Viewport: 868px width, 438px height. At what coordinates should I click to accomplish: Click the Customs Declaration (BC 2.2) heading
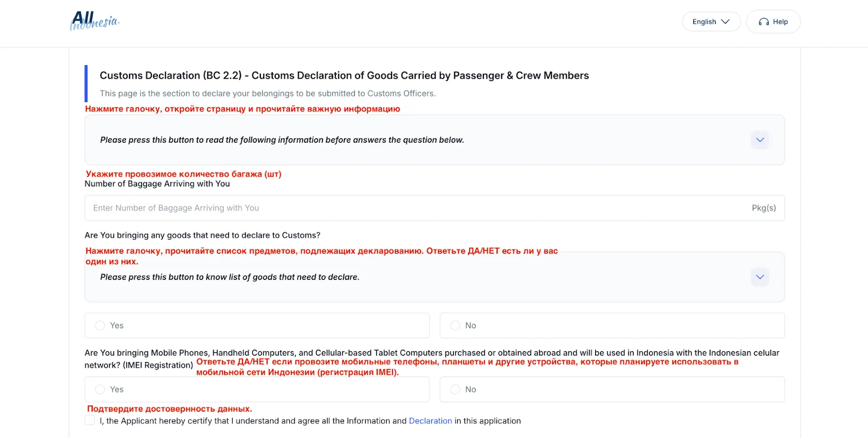[344, 75]
